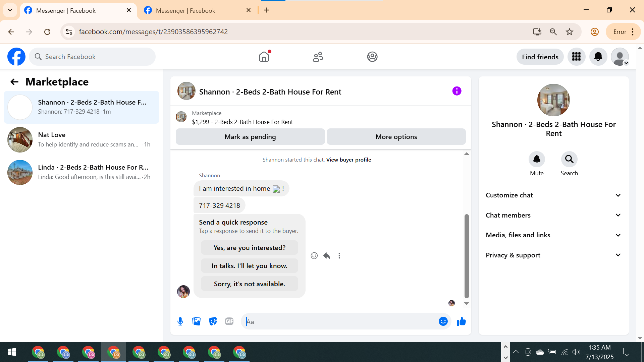Open the GIF picker
The height and width of the screenshot is (362, 644).
click(229, 321)
